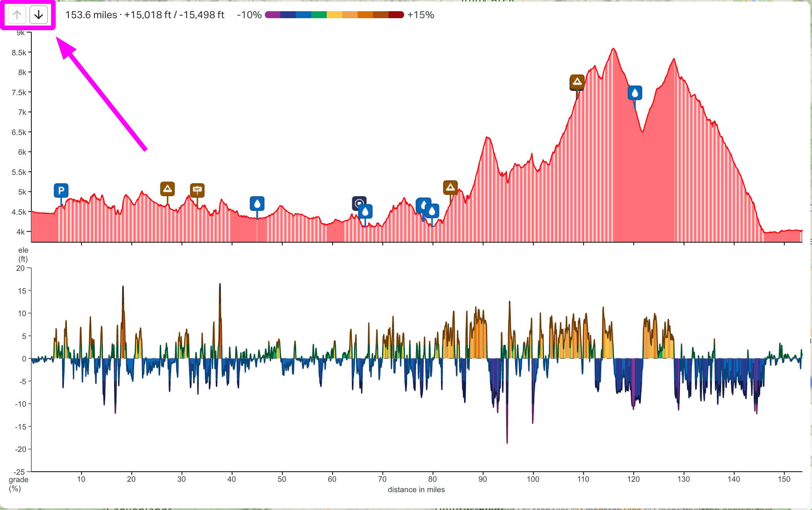Click the "150" distance axis tick label
The height and width of the screenshot is (510, 812).
784,479
